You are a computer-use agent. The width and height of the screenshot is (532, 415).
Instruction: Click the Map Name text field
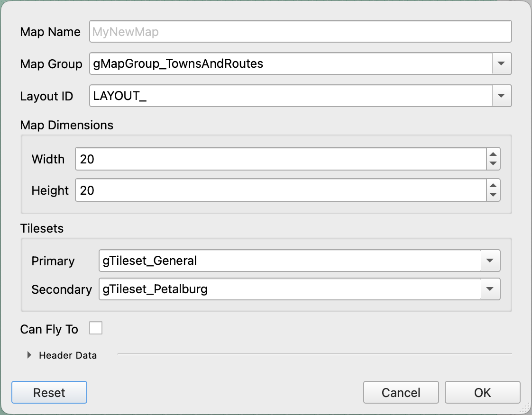click(300, 32)
